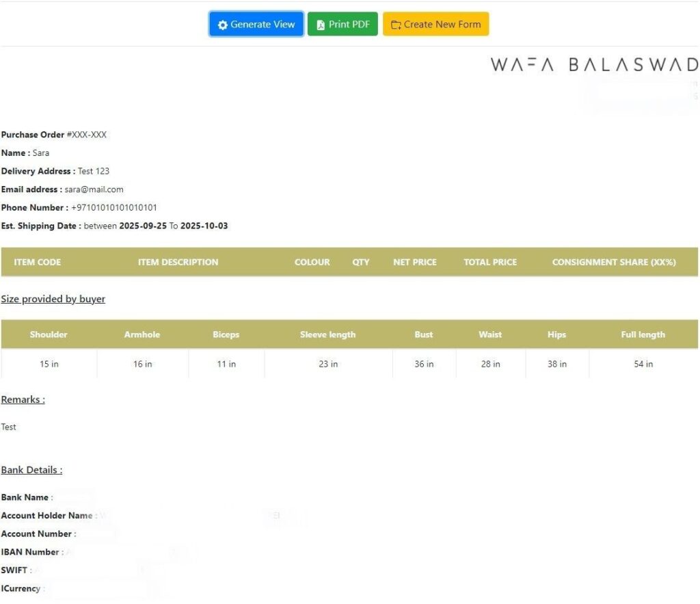Click the Sleeve length value 23 in
This screenshot has width=700, height=604.
coord(328,364)
